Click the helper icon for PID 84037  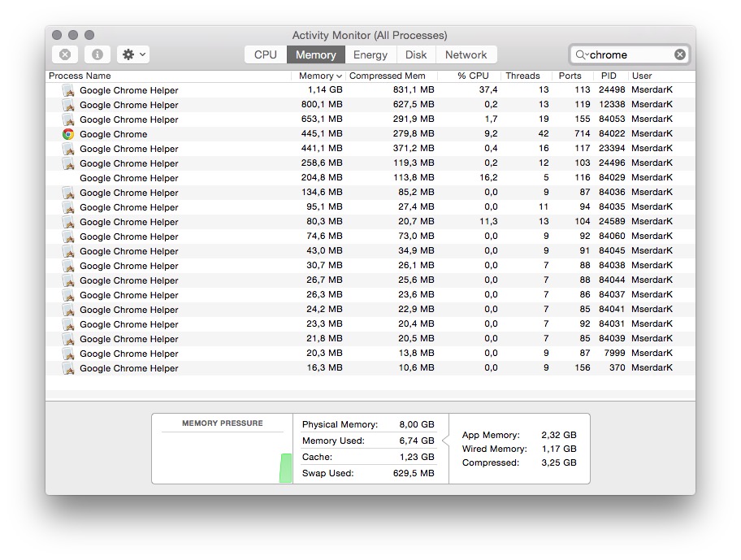point(68,295)
